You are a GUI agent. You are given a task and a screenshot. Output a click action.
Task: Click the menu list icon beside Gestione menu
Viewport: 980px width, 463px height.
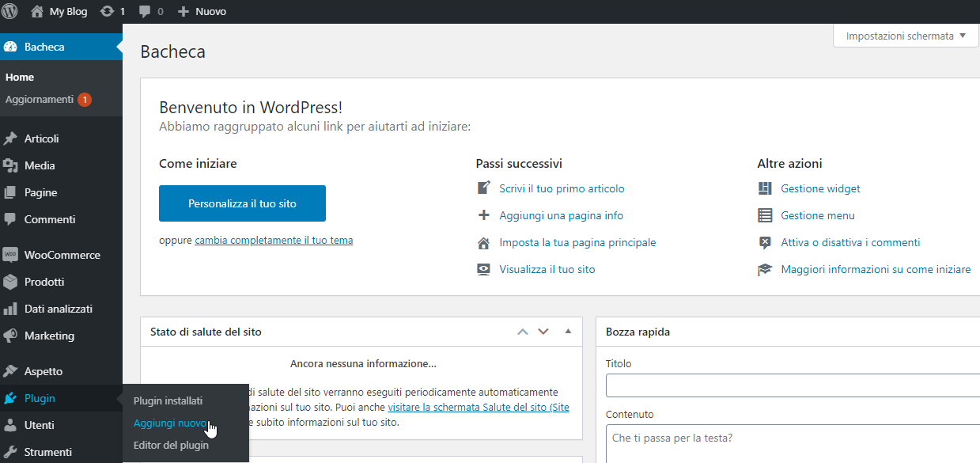pos(765,215)
